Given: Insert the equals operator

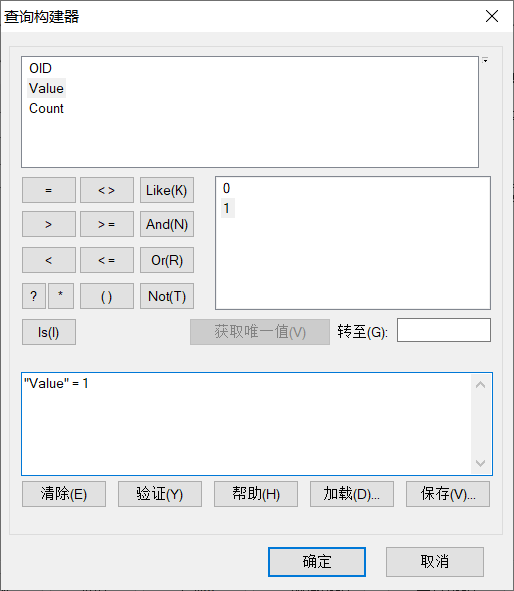Looking at the screenshot, I should (x=49, y=190).
